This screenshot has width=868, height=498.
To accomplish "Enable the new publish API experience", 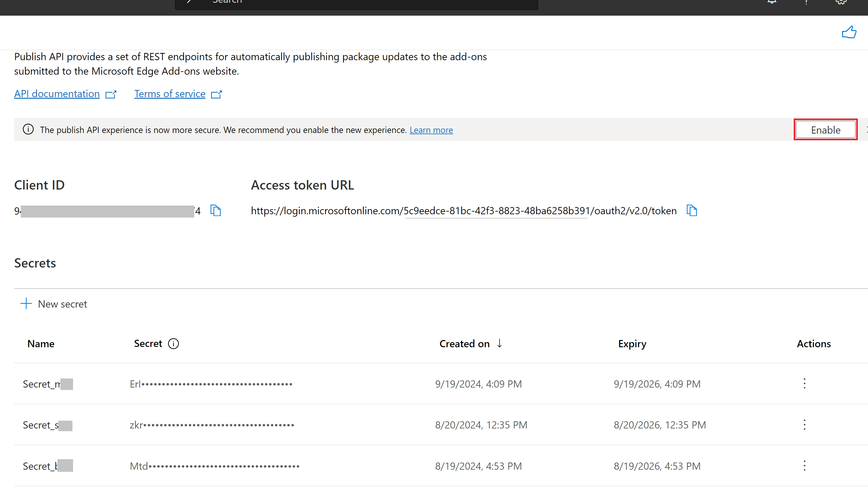I will (x=826, y=129).
